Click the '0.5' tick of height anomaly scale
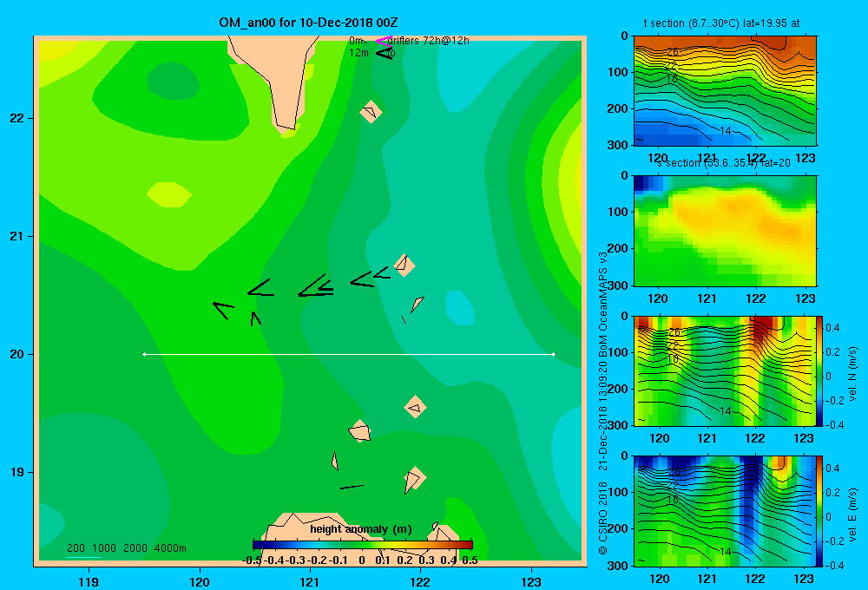This screenshot has height=590, width=868. point(470,560)
